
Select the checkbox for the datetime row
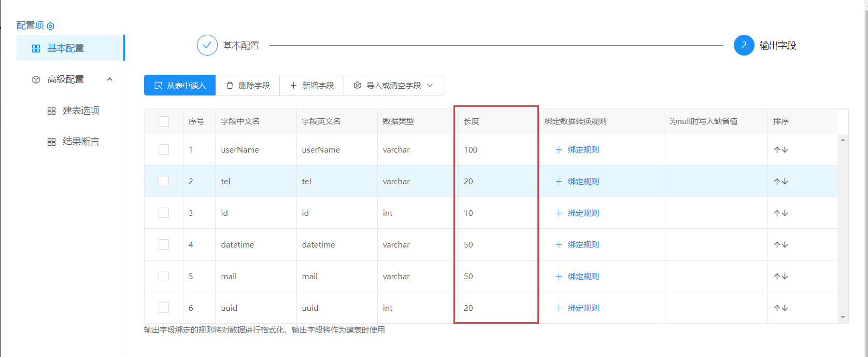(x=164, y=245)
